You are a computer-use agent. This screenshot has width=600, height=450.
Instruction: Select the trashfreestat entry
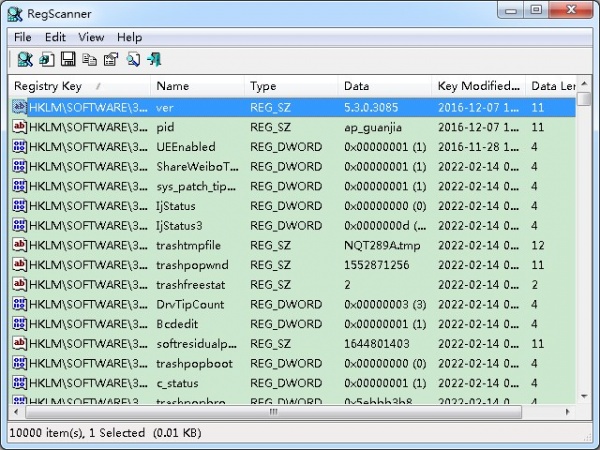pyautogui.click(x=191, y=285)
